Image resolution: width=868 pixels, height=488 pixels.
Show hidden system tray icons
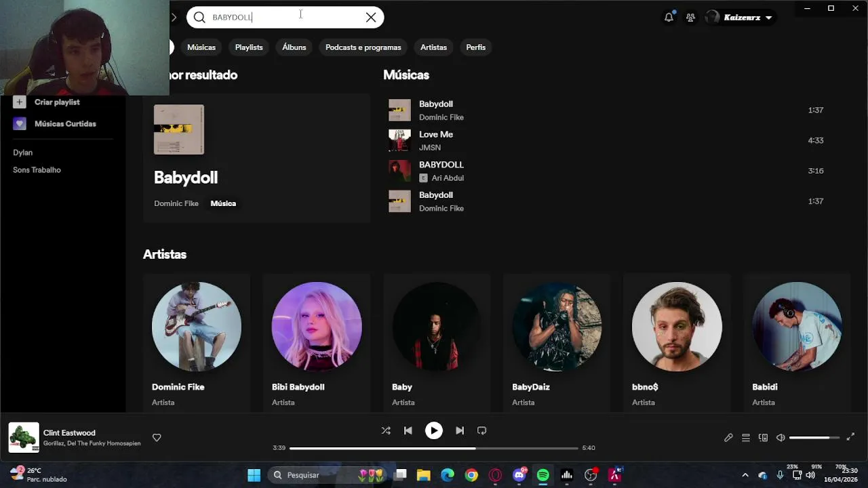click(x=745, y=475)
